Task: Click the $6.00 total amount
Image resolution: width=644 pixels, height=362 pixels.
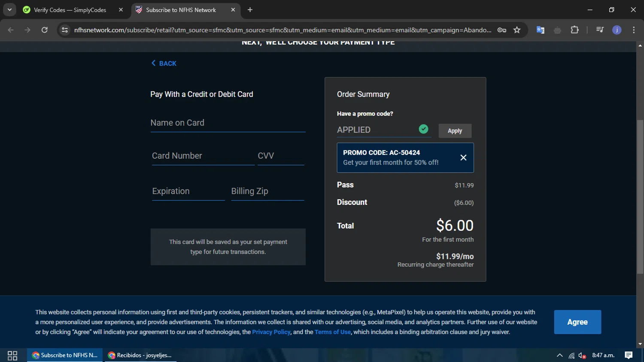Action: (x=455, y=225)
